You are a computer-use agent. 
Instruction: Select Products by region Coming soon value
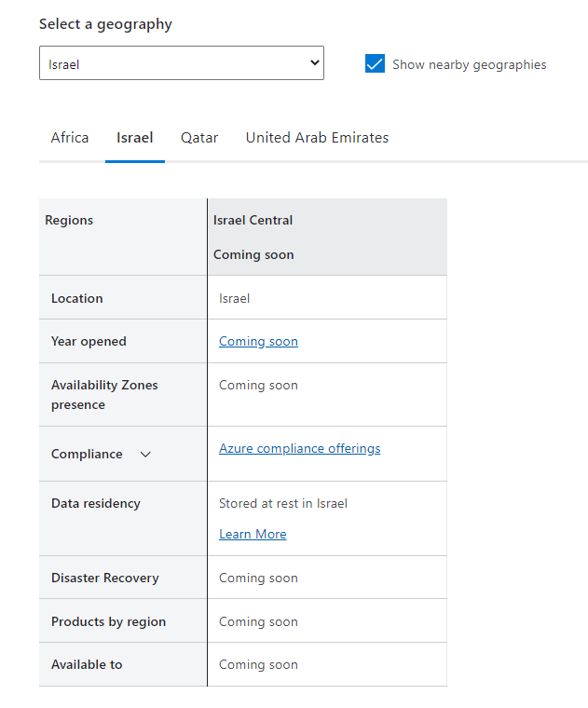click(x=258, y=621)
